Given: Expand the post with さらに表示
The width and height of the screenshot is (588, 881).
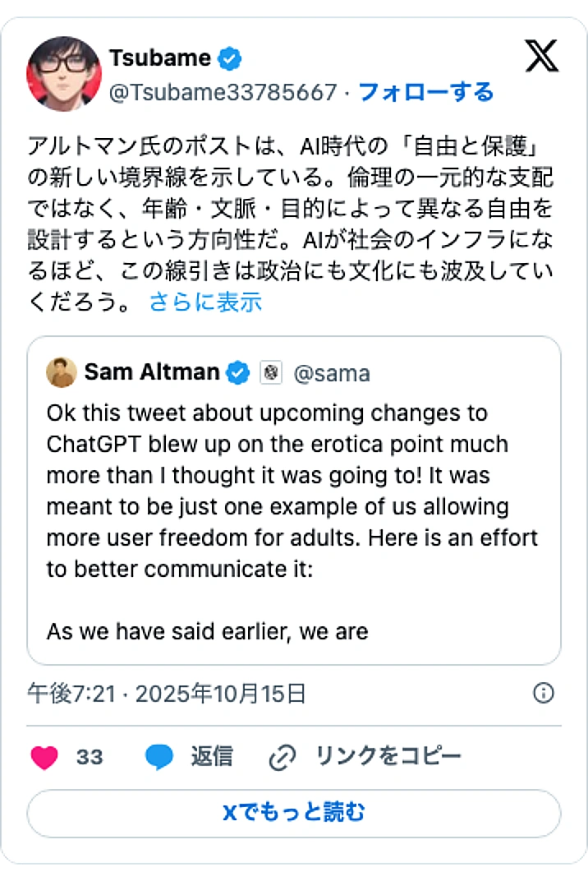Looking at the screenshot, I should coord(204,303).
